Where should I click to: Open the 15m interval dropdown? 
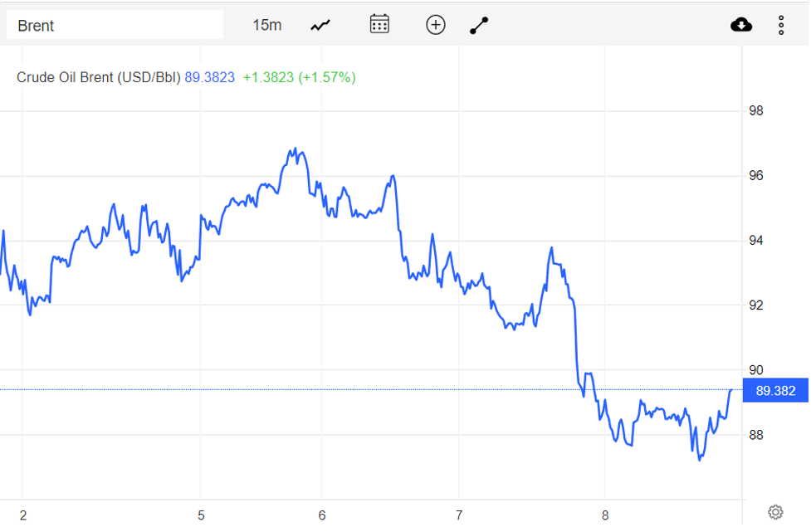pos(266,25)
